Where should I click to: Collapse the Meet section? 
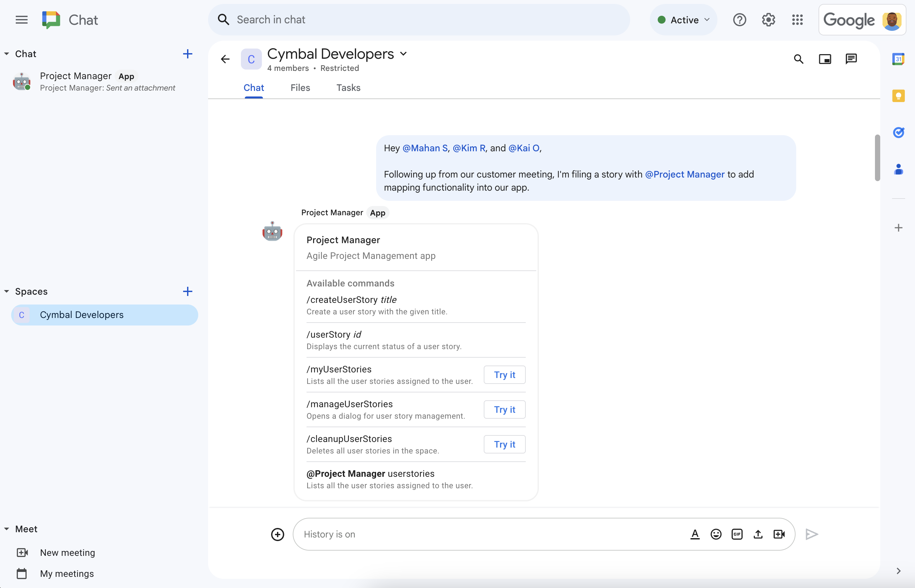(x=7, y=529)
